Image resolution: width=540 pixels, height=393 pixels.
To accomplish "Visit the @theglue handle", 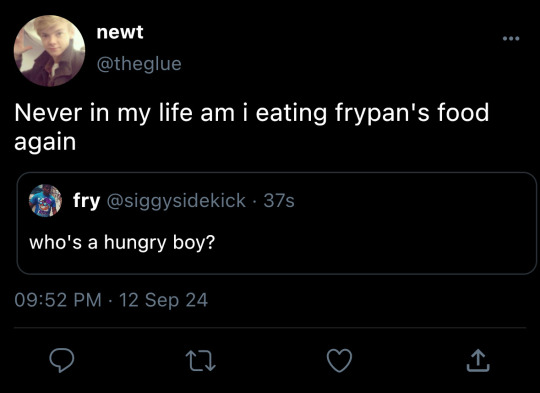I will click(139, 64).
